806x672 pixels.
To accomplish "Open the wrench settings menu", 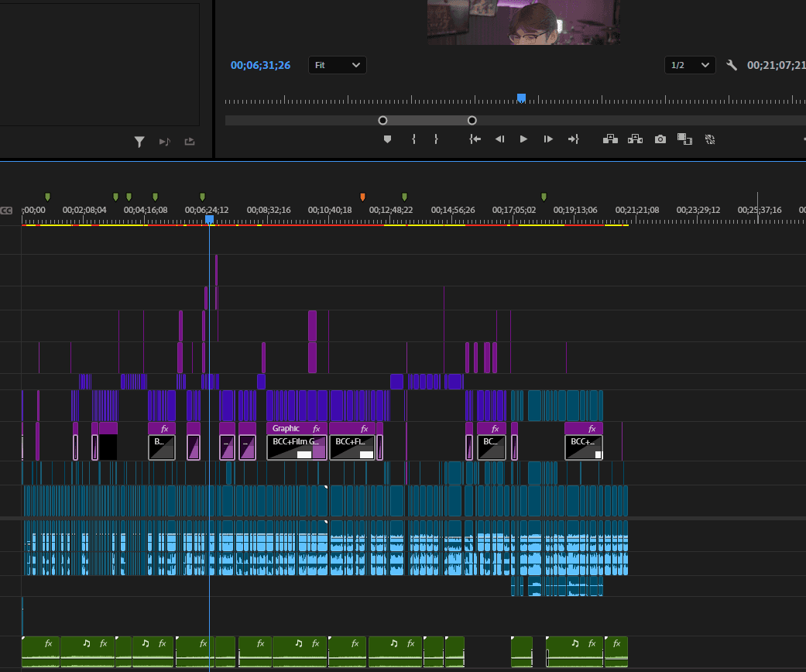I will (x=732, y=65).
